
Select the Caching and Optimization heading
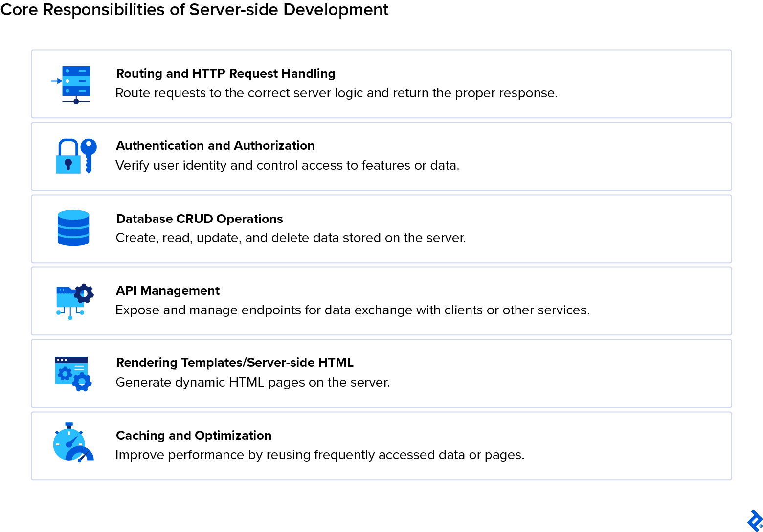click(x=193, y=435)
